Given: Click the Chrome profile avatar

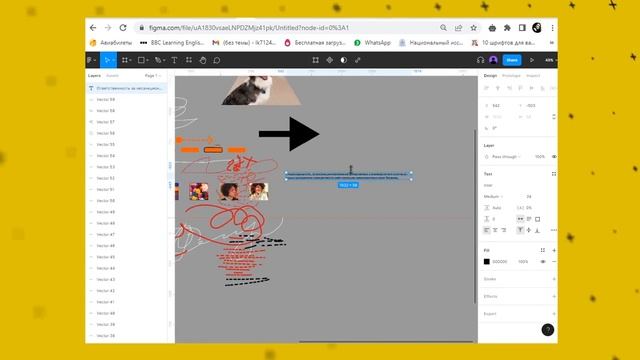Looking at the screenshot, I should click(537, 28).
